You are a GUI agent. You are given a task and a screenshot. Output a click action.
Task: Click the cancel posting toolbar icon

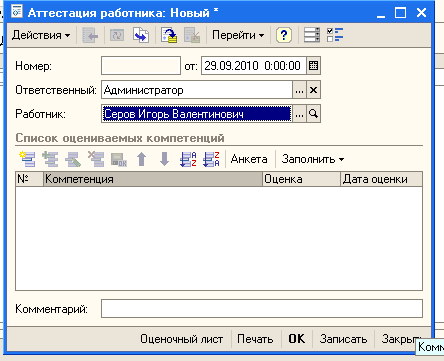[192, 35]
